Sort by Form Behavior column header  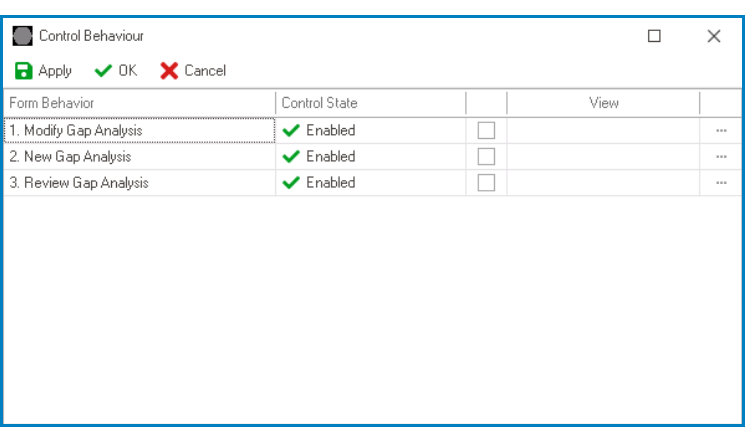pos(140,103)
